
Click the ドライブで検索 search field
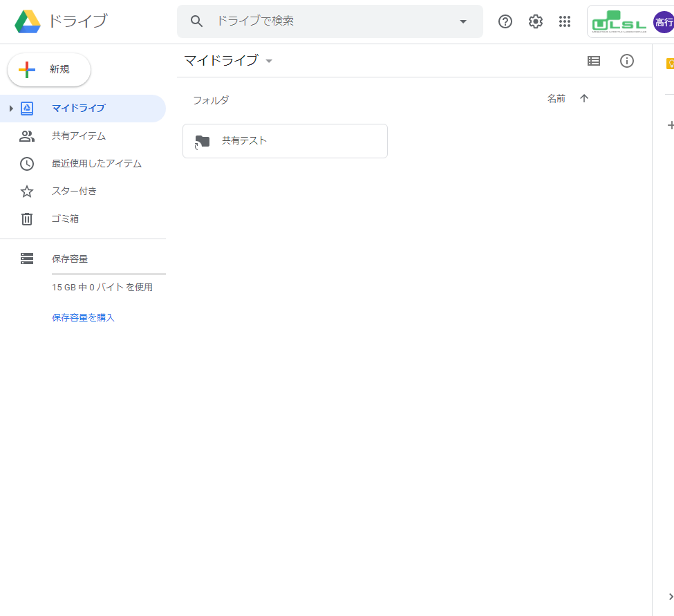(x=330, y=21)
